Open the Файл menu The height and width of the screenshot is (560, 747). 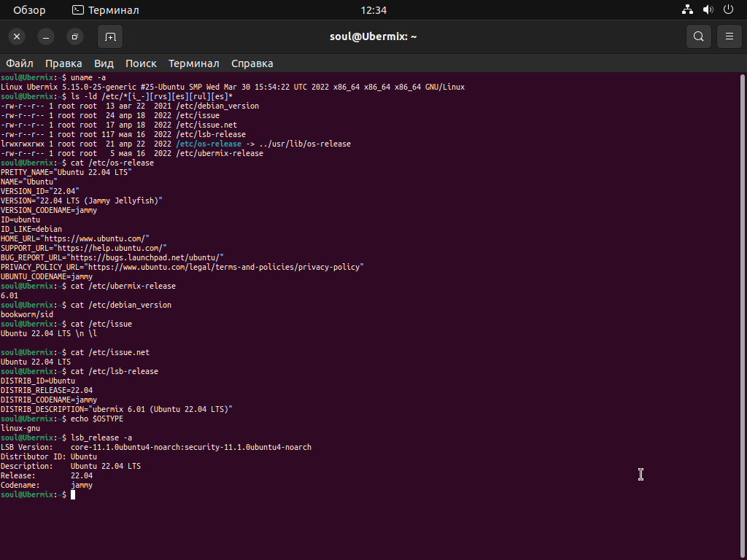pyautogui.click(x=20, y=63)
